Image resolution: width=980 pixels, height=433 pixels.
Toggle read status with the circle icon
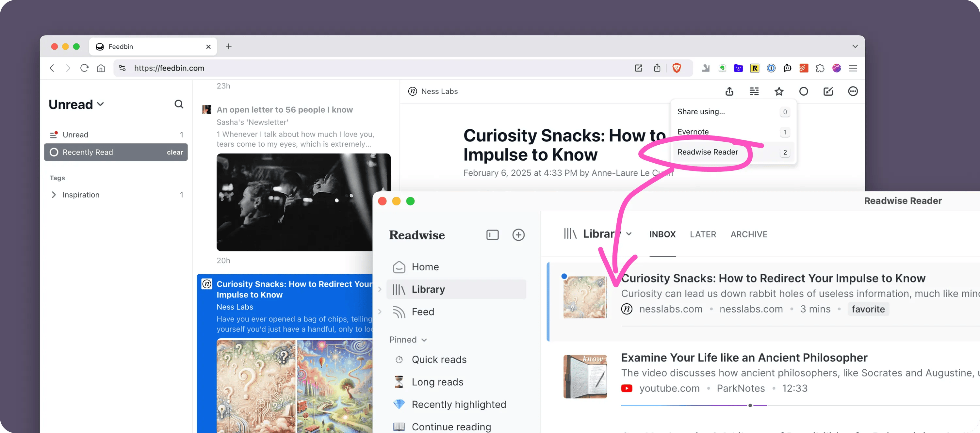point(804,91)
